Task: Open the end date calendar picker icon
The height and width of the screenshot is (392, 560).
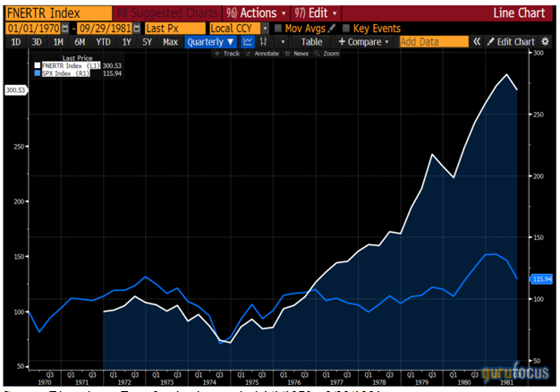Action: [137, 28]
